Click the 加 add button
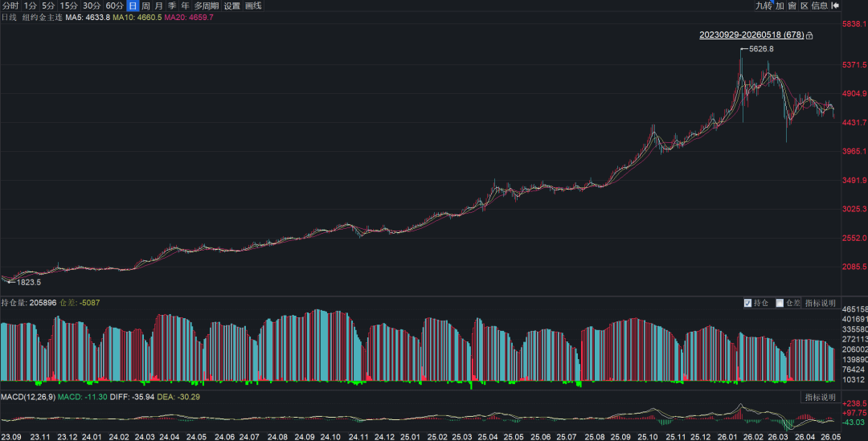This screenshot has height=441, width=868. coord(780,6)
